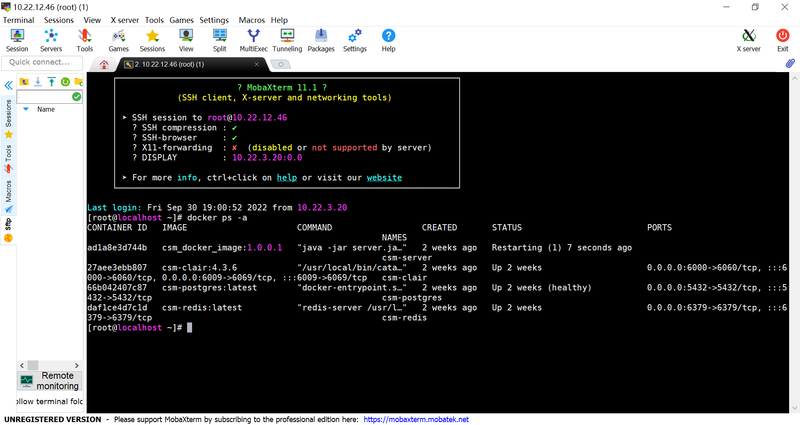Viewport: 800px width, 425px height.
Task: Open the Terminal menu
Action: [18, 20]
